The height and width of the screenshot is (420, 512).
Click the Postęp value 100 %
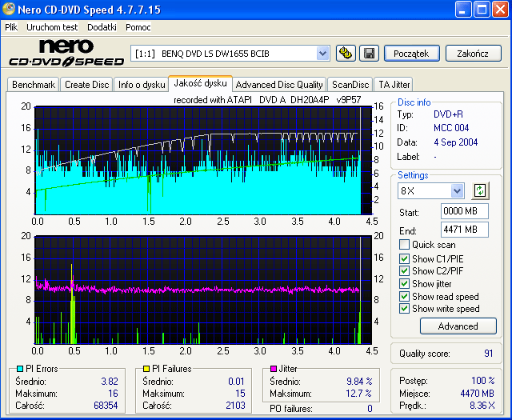coord(482,381)
